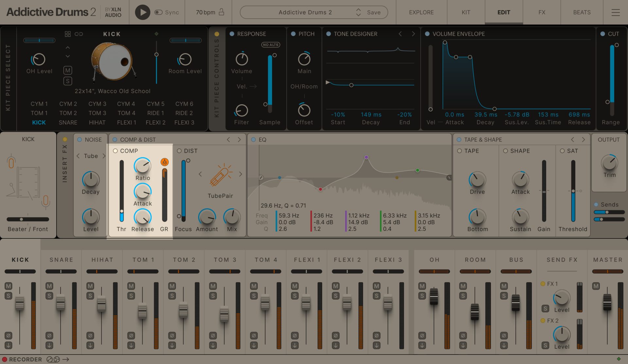Screen dimensions: 628x364
Task: Toggle the EQ power
Action: point(253,140)
